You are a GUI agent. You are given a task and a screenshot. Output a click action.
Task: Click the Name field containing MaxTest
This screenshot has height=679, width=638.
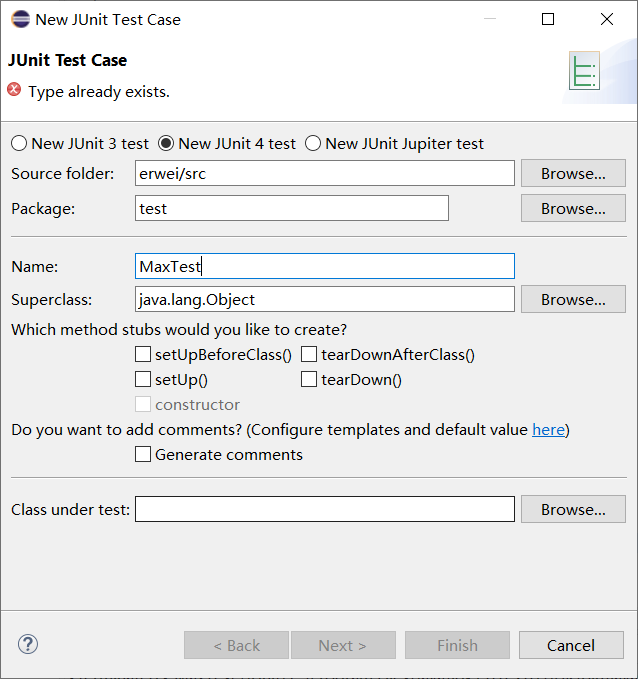pyautogui.click(x=325, y=266)
